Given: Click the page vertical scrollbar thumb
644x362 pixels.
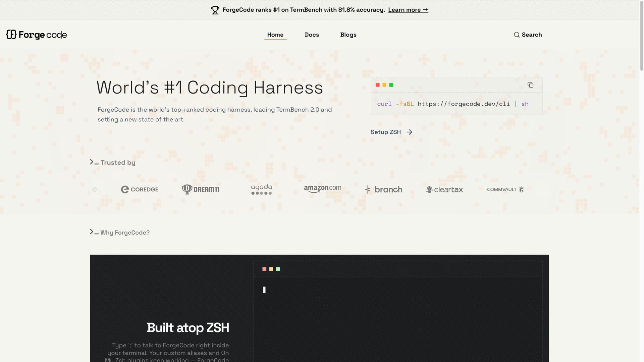Looking at the screenshot, I should tap(641, 35).
